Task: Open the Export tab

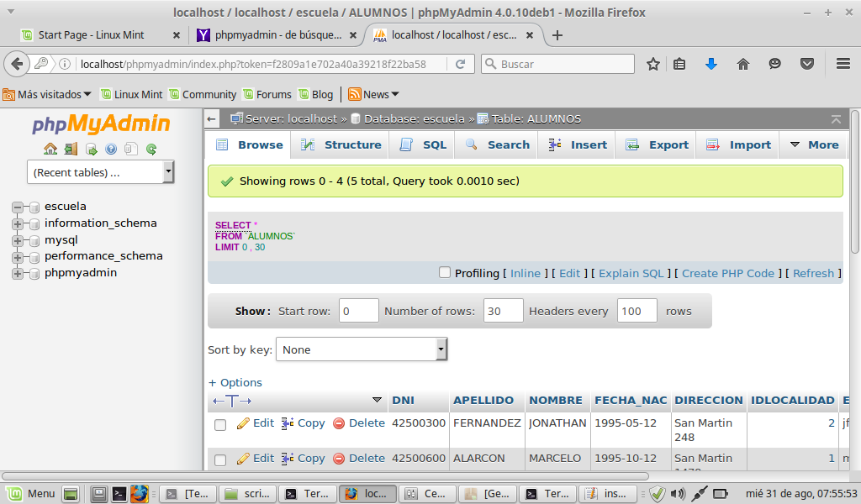Action: coord(658,144)
